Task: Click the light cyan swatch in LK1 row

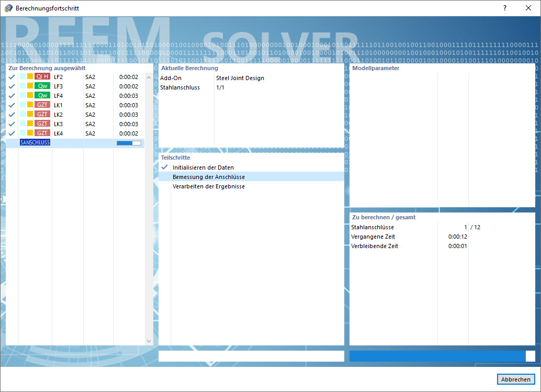Action: click(23, 105)
